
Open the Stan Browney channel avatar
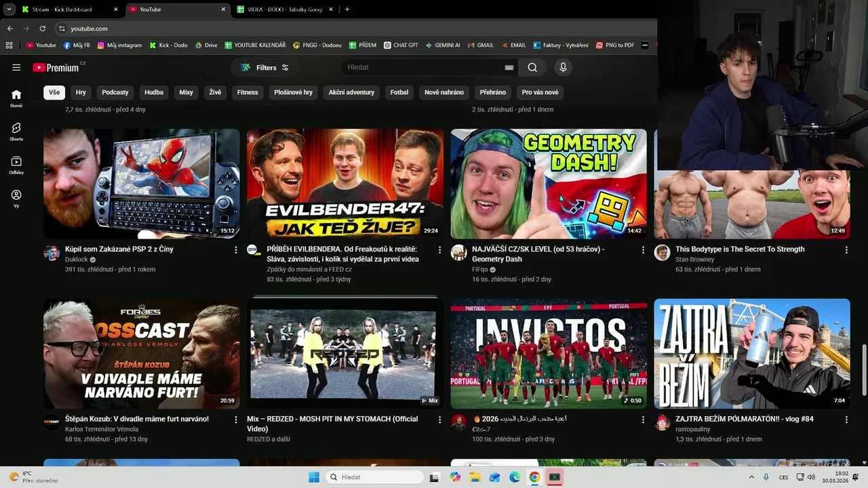coord(662,253)
